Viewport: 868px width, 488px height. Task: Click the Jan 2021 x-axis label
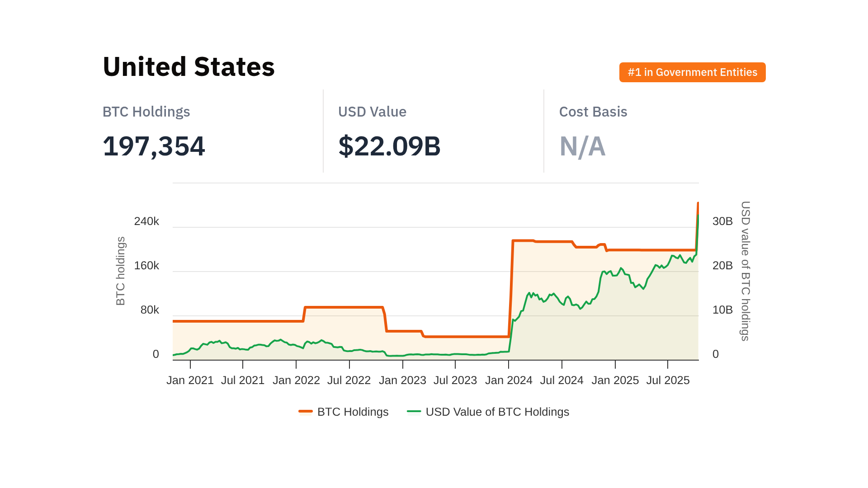(190, 380)
